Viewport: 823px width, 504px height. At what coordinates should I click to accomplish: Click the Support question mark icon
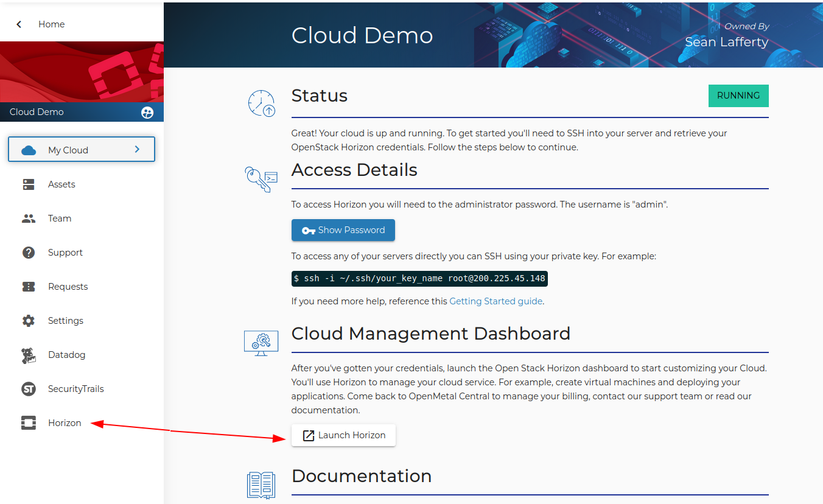tap(29, 253)
